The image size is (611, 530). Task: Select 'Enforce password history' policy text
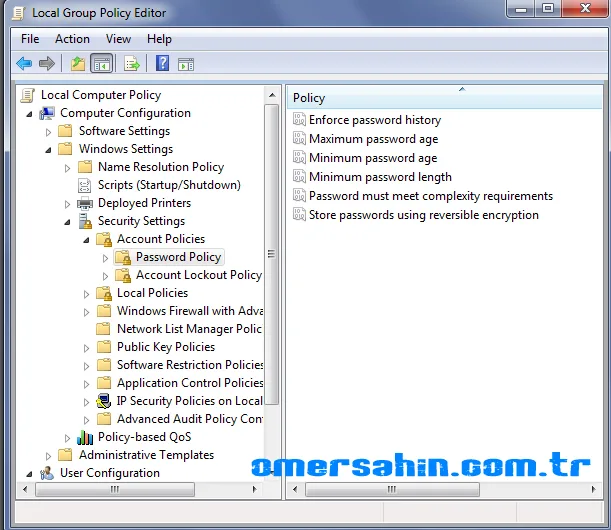tap(375, 120)
